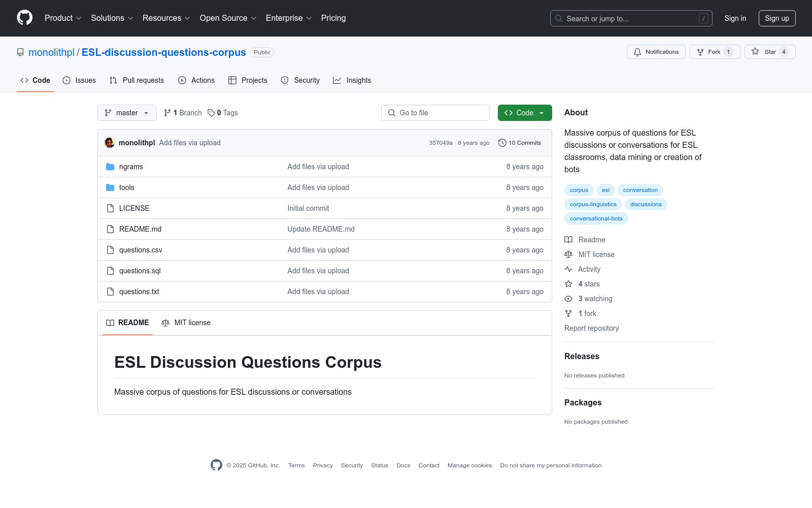Image resolution: width=812 pixels, height=508 pixels.
Task: Open the Actions tab
Action: 196,80
